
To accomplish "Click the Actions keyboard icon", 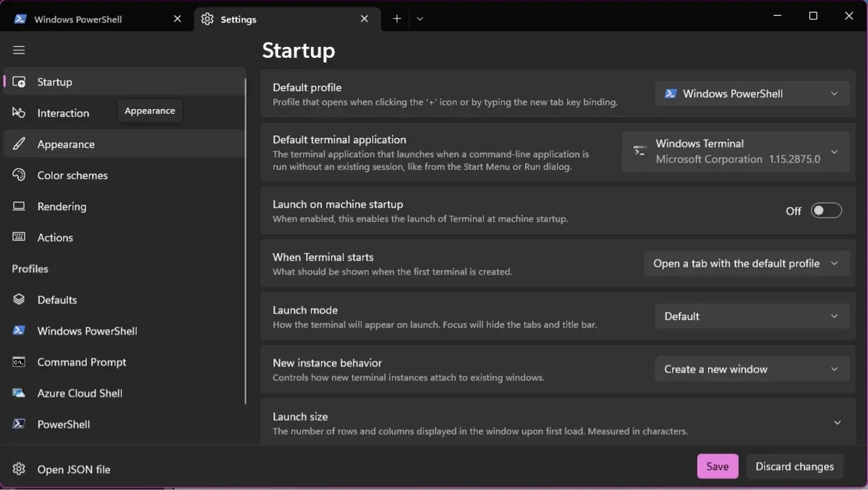I will click(19, 238).
